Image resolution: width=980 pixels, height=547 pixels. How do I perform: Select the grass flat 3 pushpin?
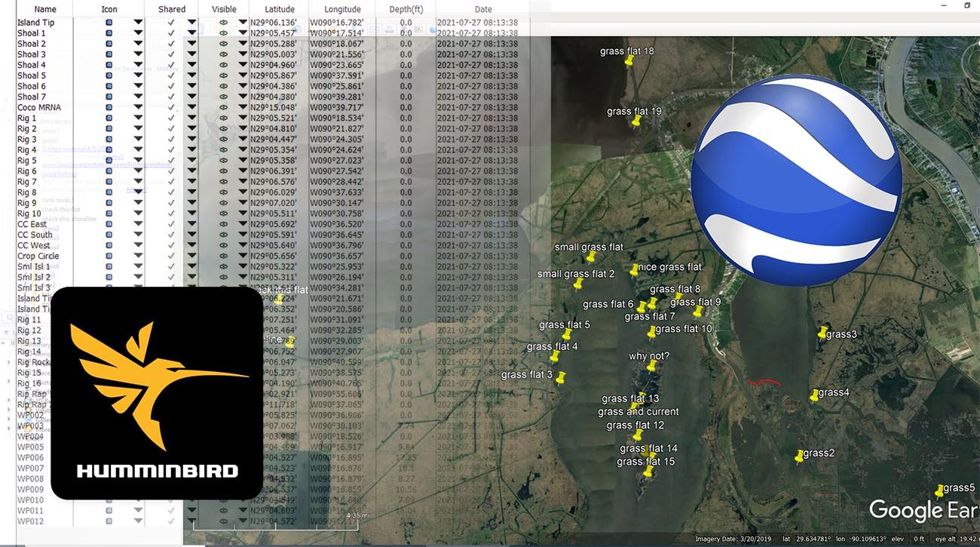[x=560, y=377]
